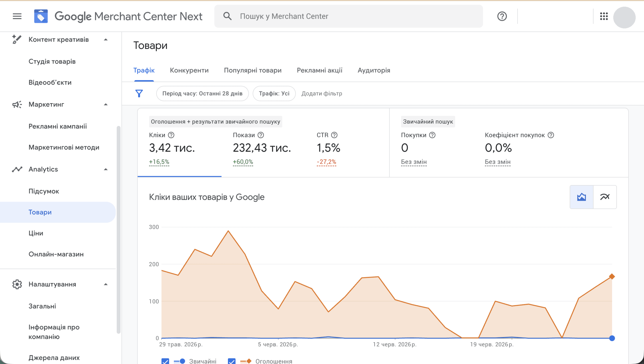The image size is (644, 364).
Task: Open the Google apps grid
Action: click(604, 16)
